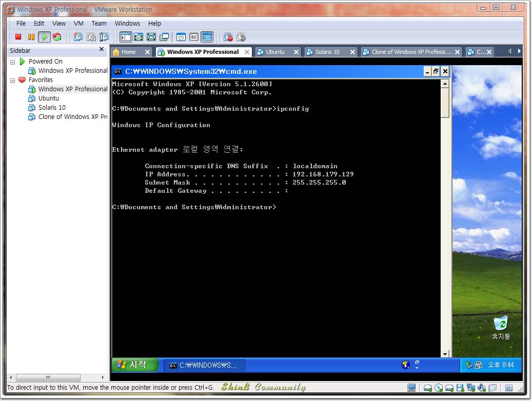Viewport: 532px width, 401px height.
Task: Open the Snapshot Manager wrench icon
Action: point(104,36)
